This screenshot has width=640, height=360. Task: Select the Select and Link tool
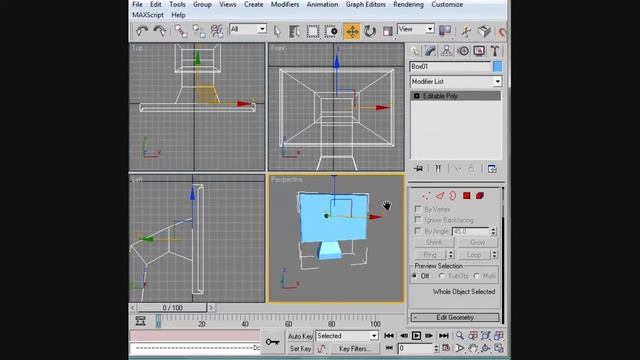(181, 31)
